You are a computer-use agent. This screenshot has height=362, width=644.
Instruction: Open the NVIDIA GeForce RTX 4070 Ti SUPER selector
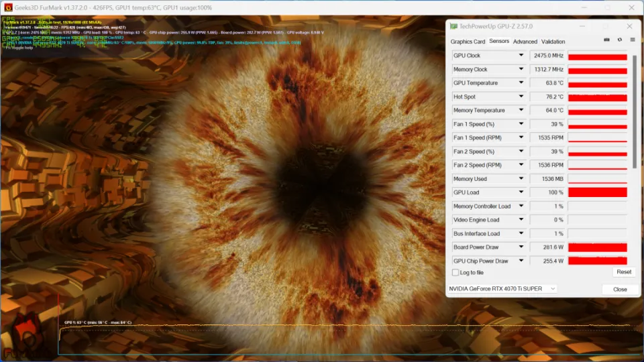pyautogui.click(x=502, y=288)
